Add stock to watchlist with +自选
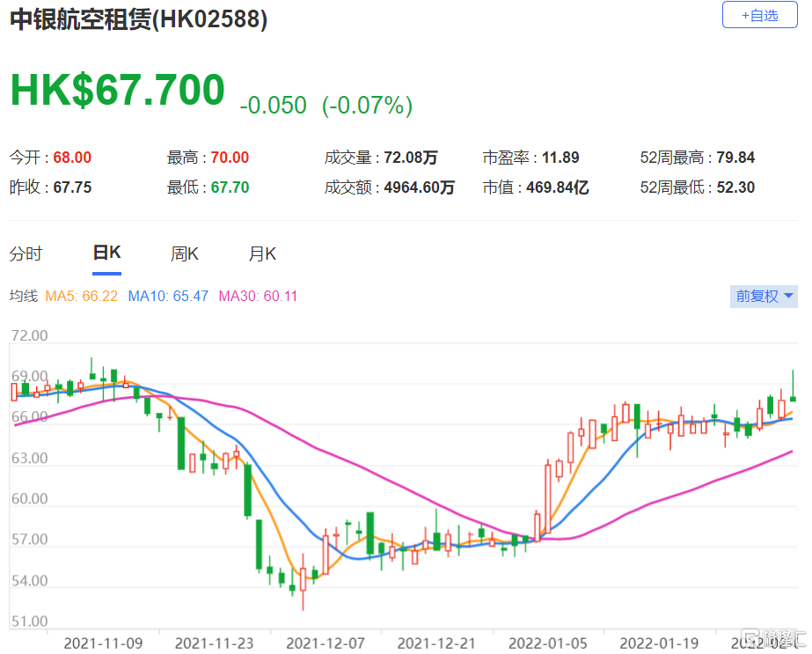 click(x=759, y=16)
